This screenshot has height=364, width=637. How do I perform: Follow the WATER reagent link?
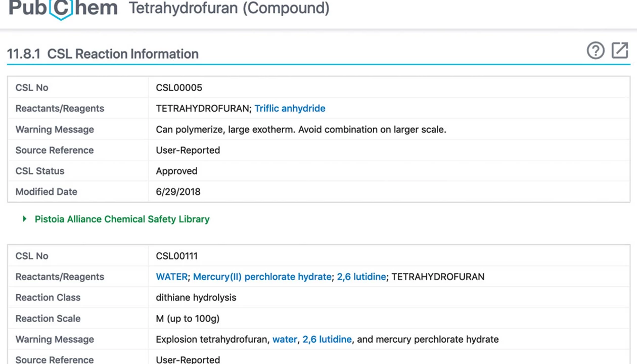click(x=171, y=277)
